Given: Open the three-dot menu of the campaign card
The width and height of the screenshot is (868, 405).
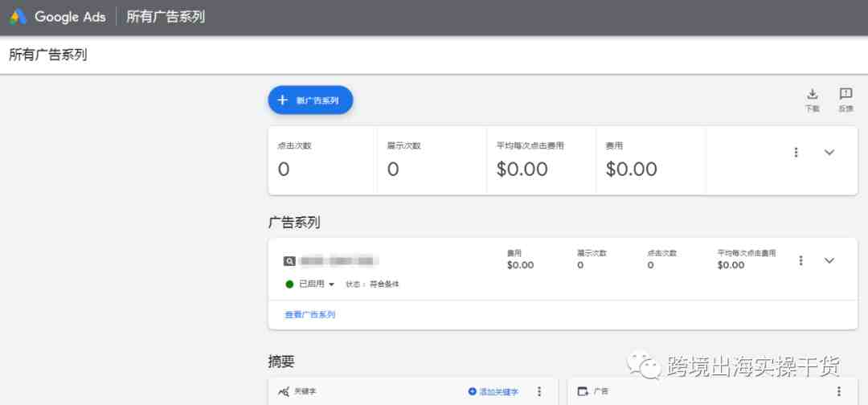Looking at the screenshot, I should click(800, 260).
